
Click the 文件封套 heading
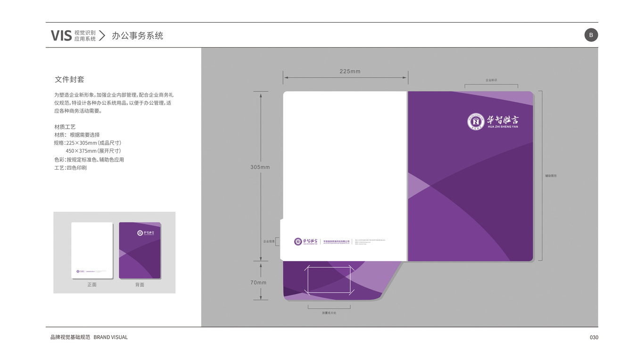pyautogui.click(x=69, y=79)
